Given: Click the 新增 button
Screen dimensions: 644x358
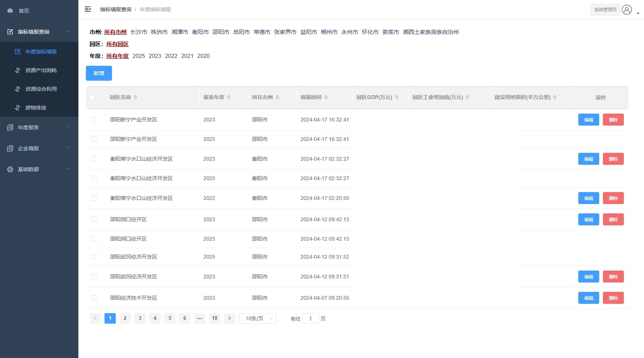Looking at the screenshot, I should 99,73.
